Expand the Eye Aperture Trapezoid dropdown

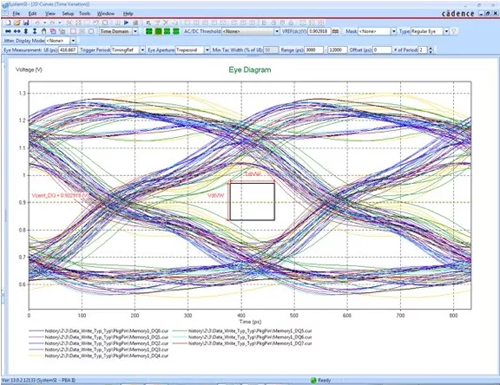[207, 50]
